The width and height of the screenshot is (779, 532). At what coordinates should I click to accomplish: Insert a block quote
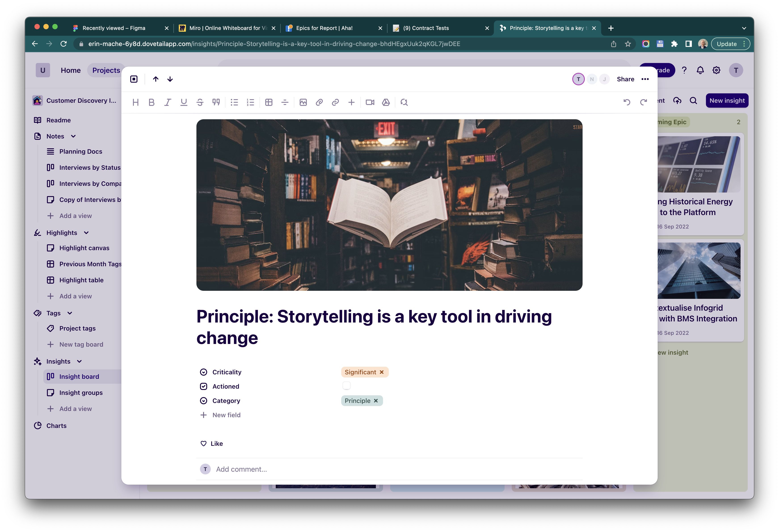216,103
